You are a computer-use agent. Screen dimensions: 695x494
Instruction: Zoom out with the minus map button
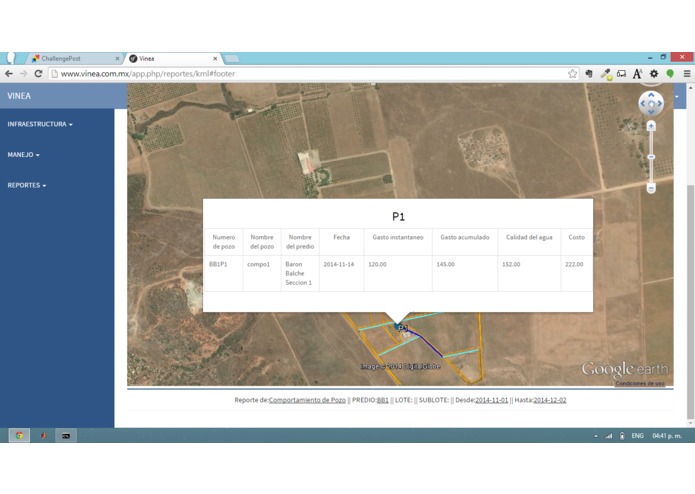pyautogui.click(x=651, y=188)
